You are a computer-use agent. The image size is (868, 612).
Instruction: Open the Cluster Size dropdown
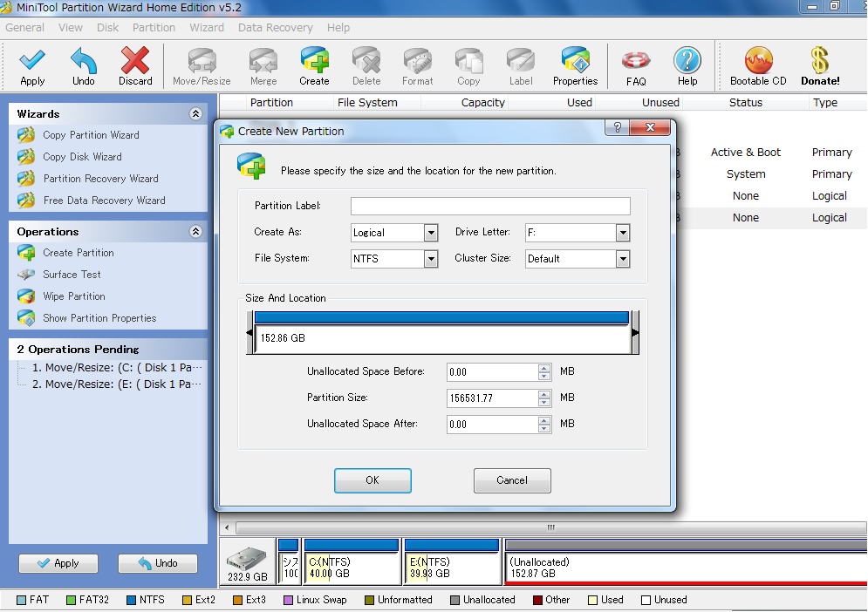[x=623, y=259]
